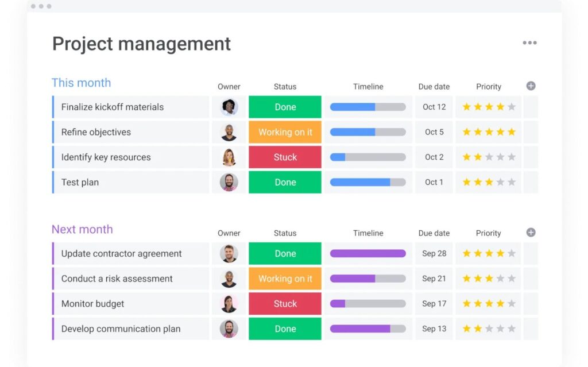Open the Conduct a risk assessment task
Image resolution: width=588 pixels, height=367 pixels.
tap(117, 279)
